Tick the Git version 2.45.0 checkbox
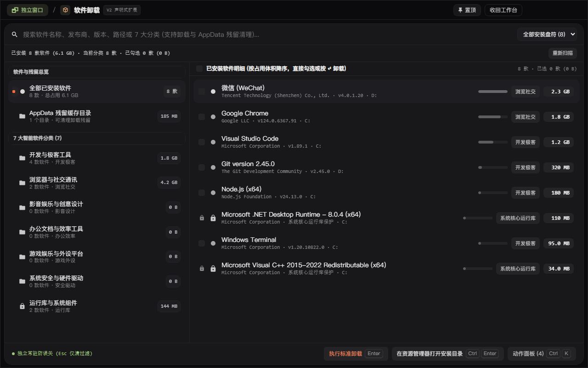The height and width of the screenshot is (368, 588). coord(202,167)
